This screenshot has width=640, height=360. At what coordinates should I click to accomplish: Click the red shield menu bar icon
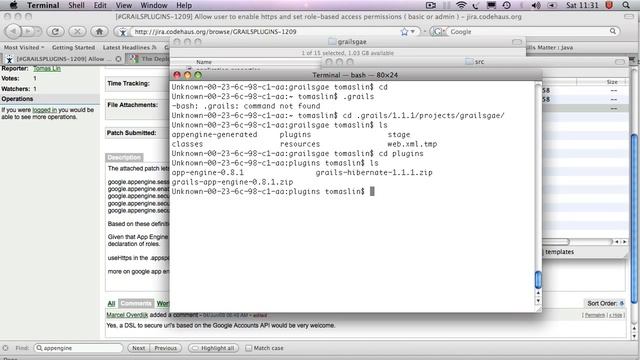click(609, 5)
